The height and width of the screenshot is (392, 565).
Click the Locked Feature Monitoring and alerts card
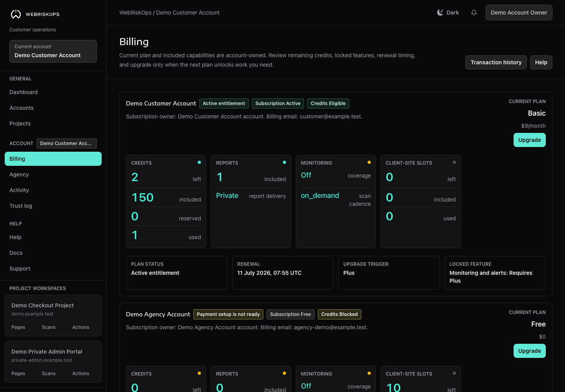coord(495,273)
